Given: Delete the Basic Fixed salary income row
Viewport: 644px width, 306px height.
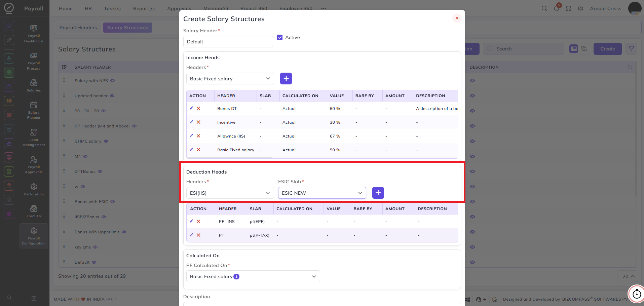Looking at the screenshot, I should coord(198,150).
